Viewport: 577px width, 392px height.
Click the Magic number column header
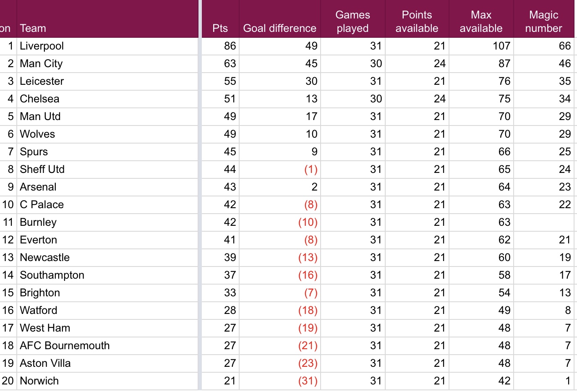click(543, 21)
